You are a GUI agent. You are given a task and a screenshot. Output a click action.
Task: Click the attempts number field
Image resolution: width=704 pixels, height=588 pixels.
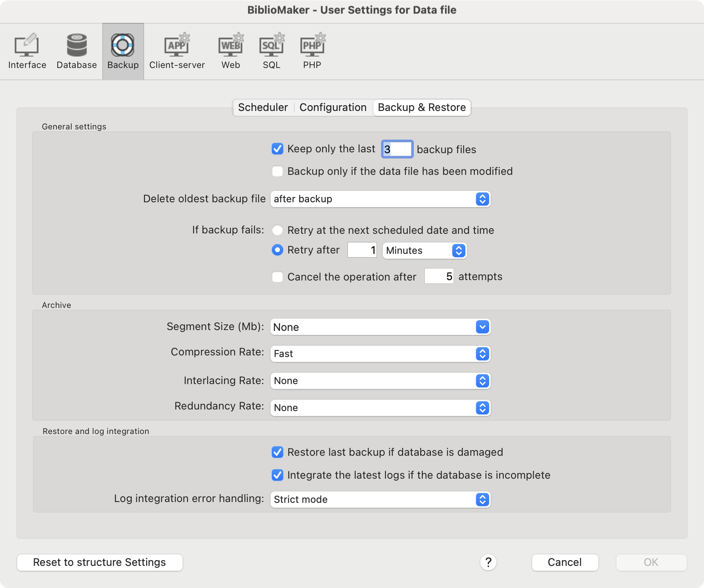click(439, 276)
